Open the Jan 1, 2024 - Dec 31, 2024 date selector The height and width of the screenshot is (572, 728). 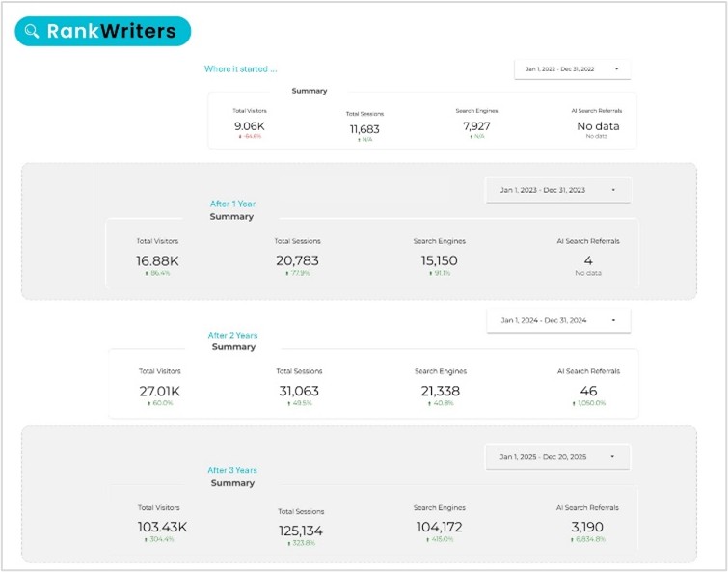(557, 320)
